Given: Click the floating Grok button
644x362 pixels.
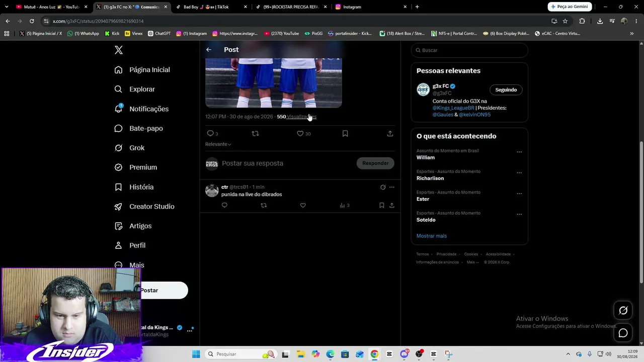Looking at the screenshot, I should [623, 310].
